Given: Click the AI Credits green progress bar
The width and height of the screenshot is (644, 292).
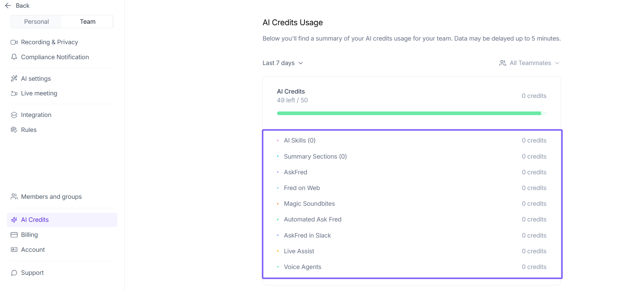Looking at the screenshot, I should pyautogui.click(x=409, y=114).
